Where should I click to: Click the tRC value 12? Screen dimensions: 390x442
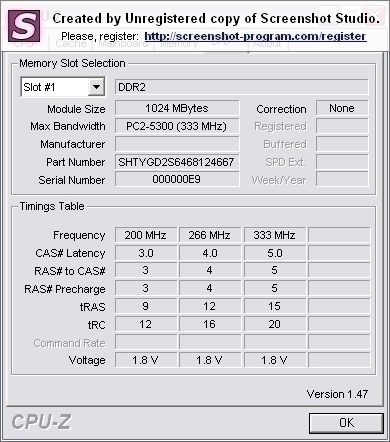click(x=146, y=325)
